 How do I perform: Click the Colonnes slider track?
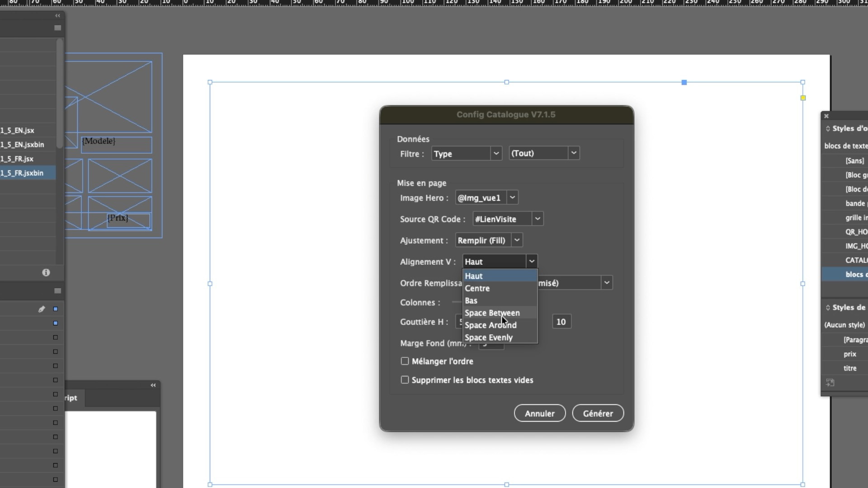pos(457,302)
